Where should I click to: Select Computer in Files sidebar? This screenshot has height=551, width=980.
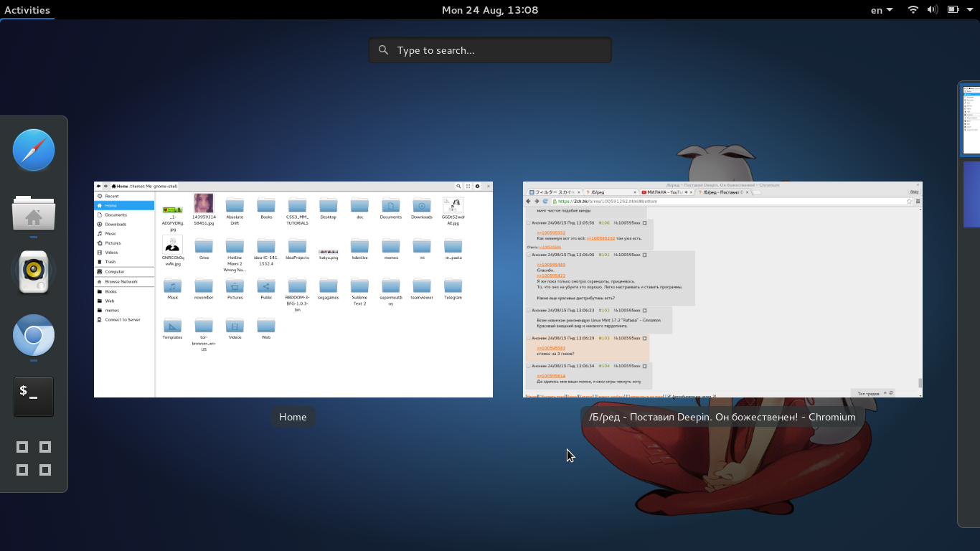pos(124,272)
